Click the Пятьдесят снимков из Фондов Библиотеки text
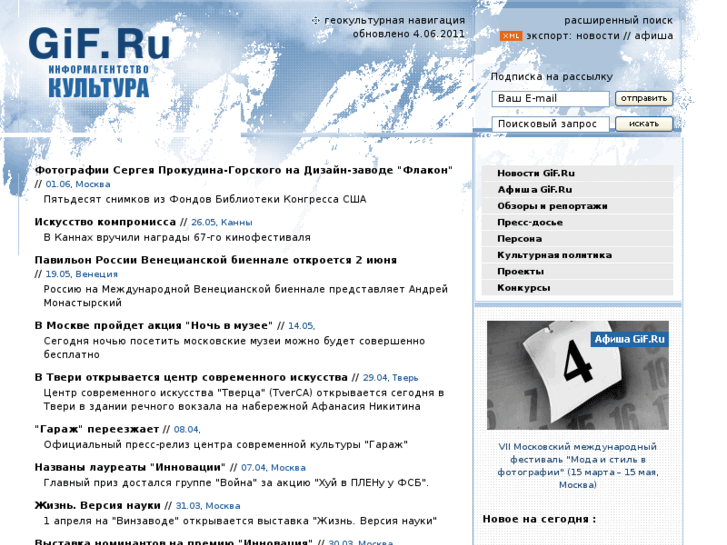 tap(205, 199)
